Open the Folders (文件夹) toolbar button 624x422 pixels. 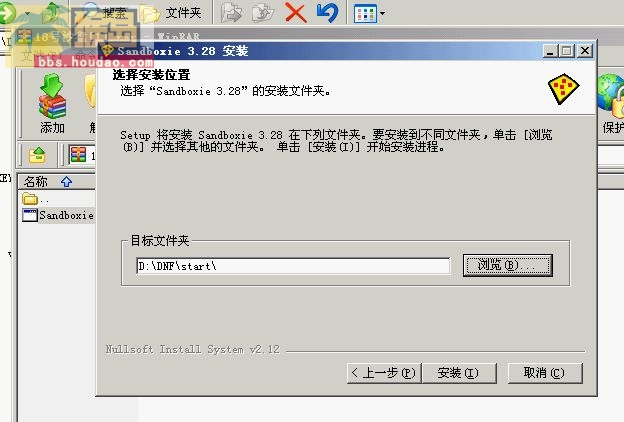(x=170, y=13)
